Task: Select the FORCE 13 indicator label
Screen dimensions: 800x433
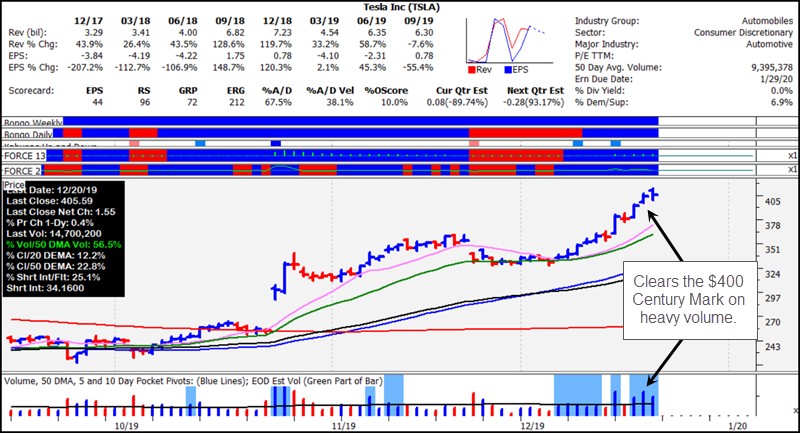Action: coord(24,156)
